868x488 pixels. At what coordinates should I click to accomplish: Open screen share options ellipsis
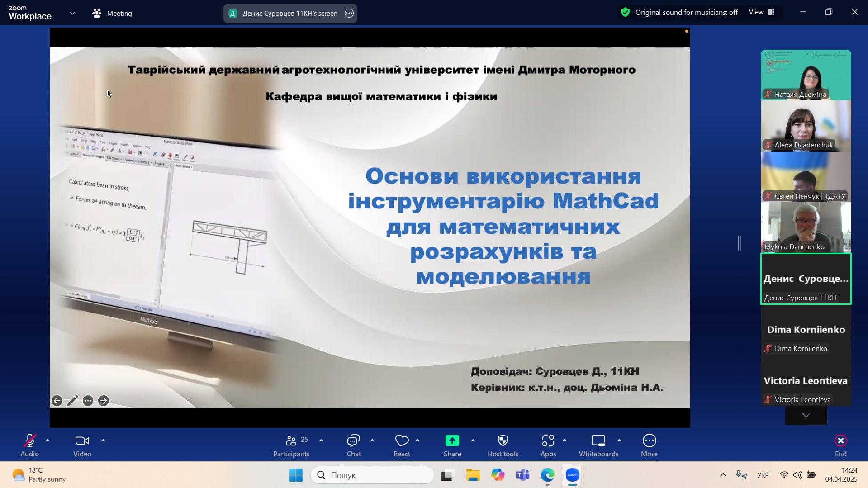coord(349,14)
